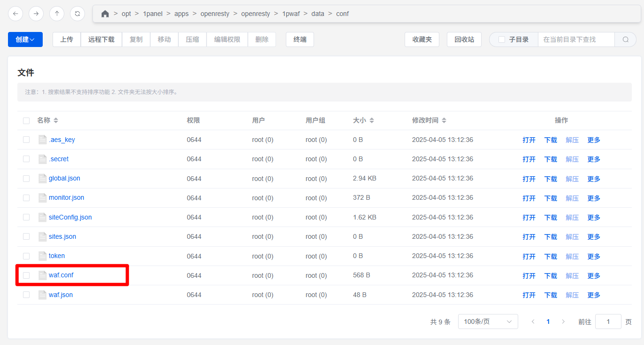
Task: Toggle the select-all files header checkbox
Action: click(x=26, y=121)
